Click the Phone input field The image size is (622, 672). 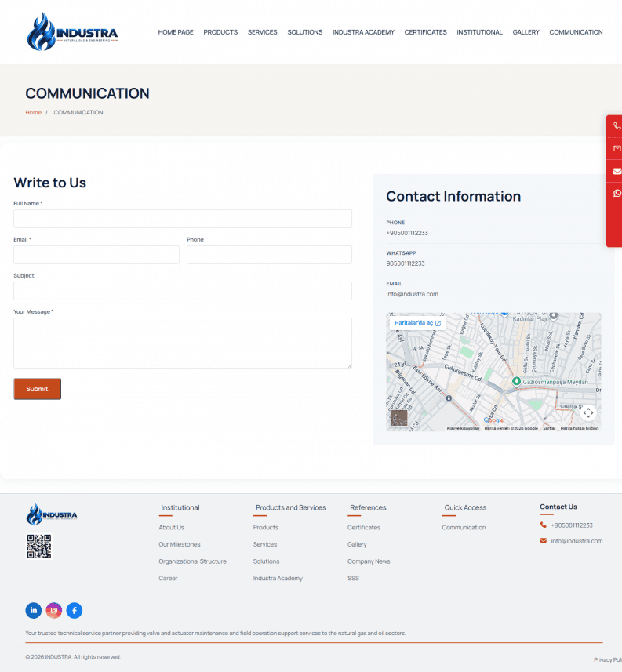[269, 255]
